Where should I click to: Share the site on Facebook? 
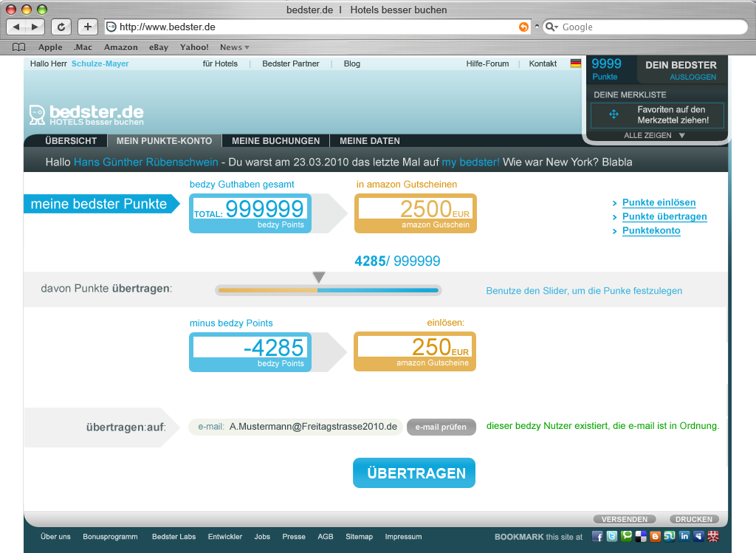pyautogui.click(x=597, y=537)
